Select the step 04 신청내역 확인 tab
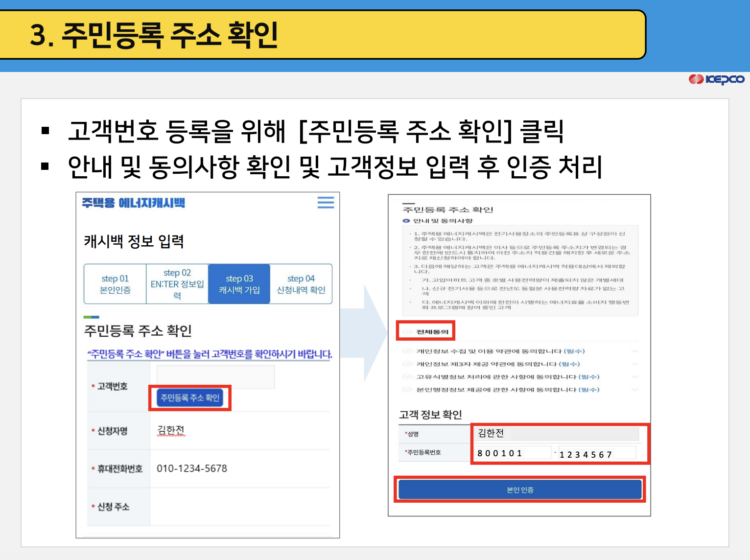The height and width of the screenshot is (560, 750). click(301, 284)
